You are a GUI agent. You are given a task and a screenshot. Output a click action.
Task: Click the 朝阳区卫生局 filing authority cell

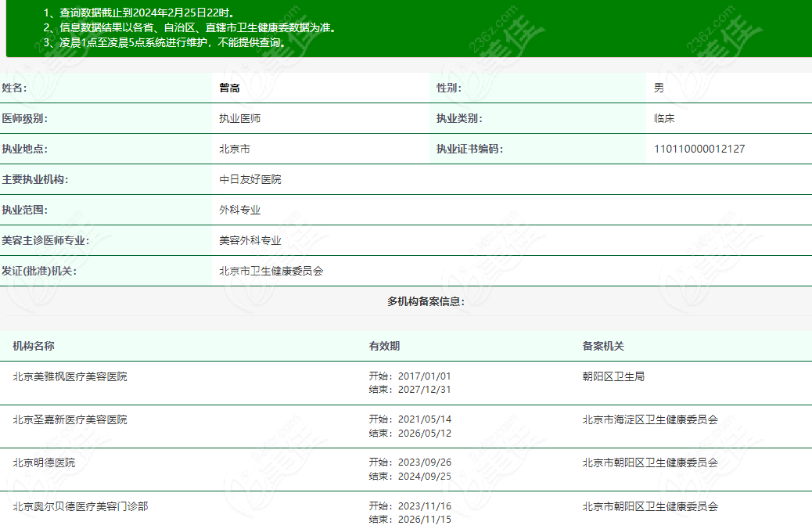pyautogui.click(x=613, y=376)
